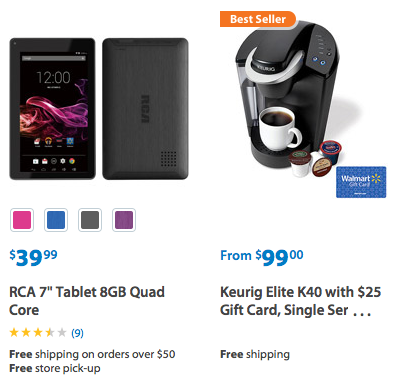Screen dimensions: 403x392
Task: Select the purple tablet color swatch
Action: 124,220
